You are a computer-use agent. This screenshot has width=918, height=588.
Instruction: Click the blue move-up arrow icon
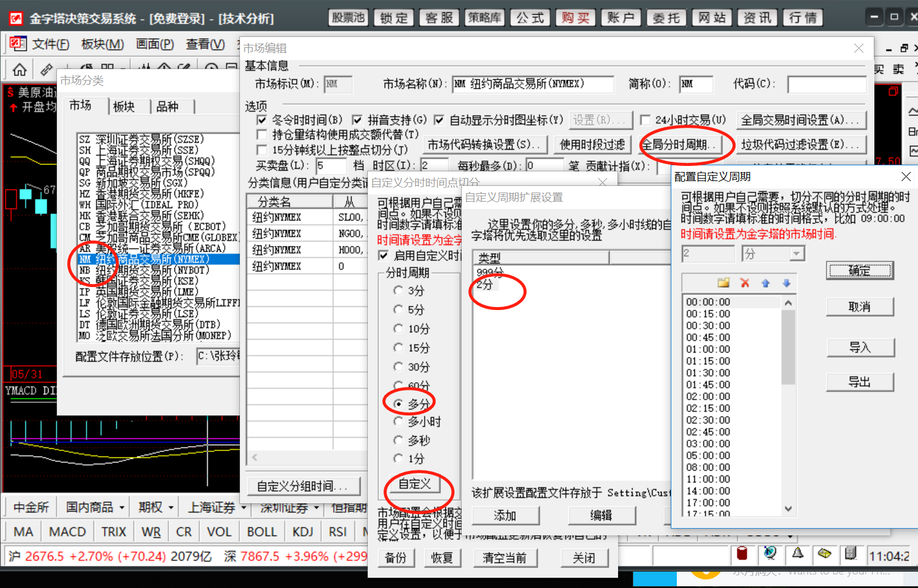pyautogui.click(x=765, y=283)
